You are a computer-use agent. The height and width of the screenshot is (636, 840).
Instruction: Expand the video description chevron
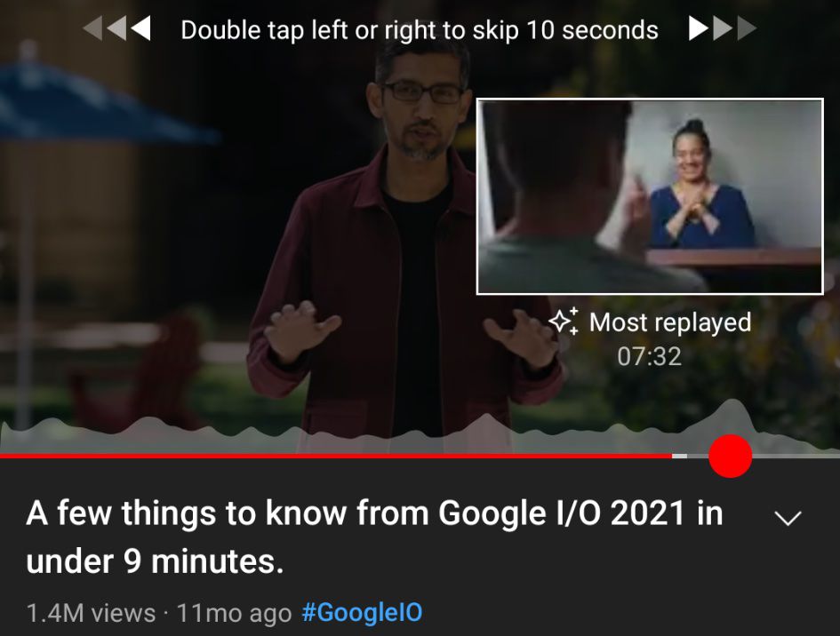click(788, 518)
